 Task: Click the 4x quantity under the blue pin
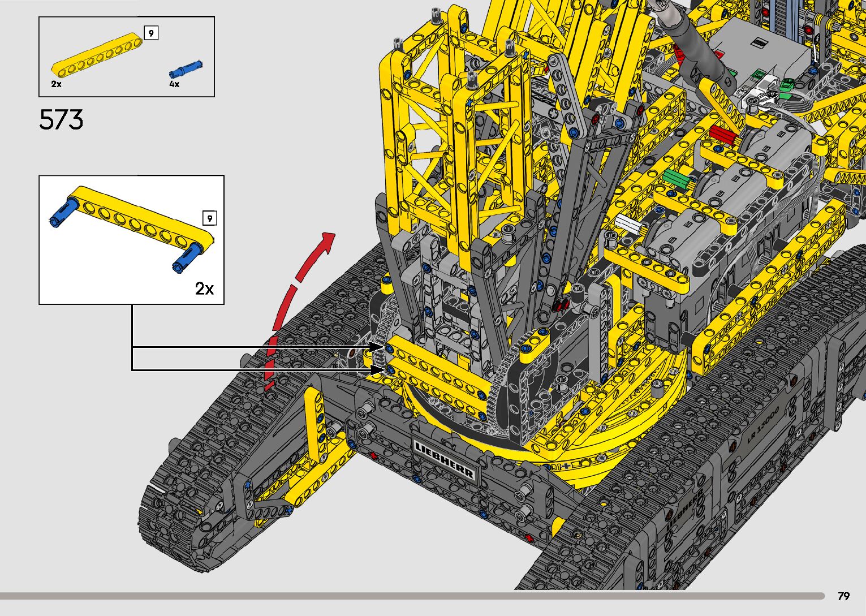click(174, 84)
